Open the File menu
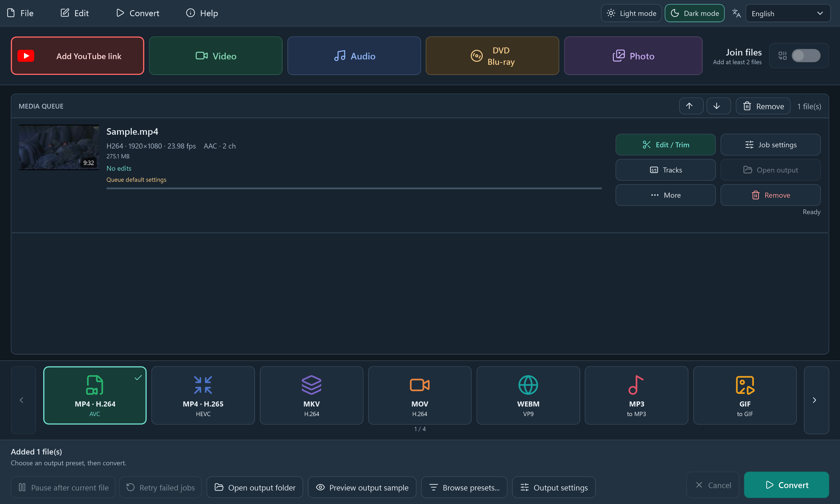Image resolution: width=840 pixels, height=504 pixels. [x=20, y=13]
